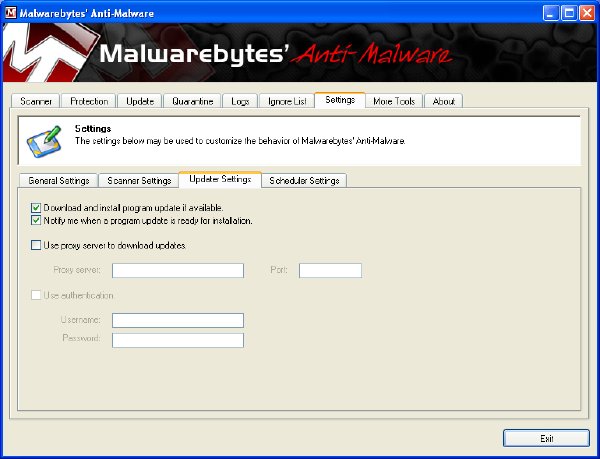
Task: Select the Updater Settings sub-tab
Action: click(220, 179)
